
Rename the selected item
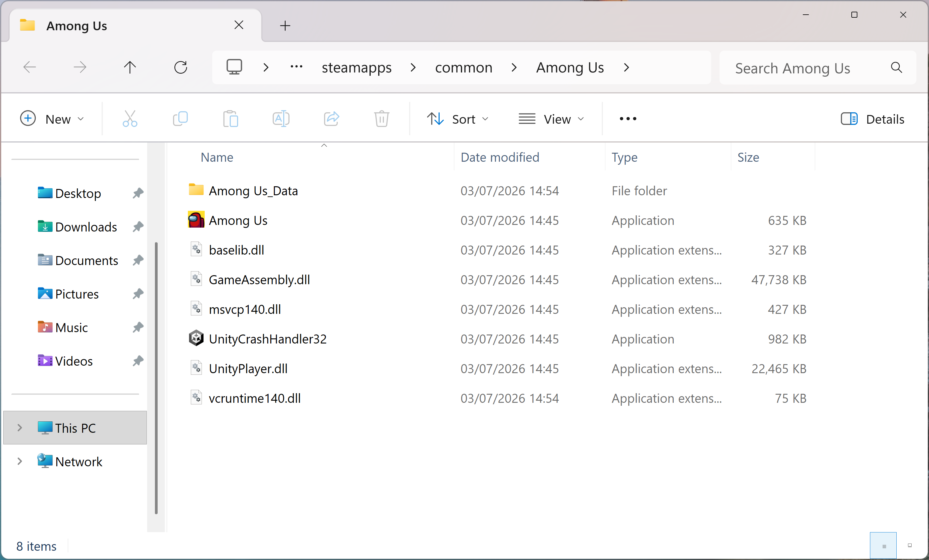pos(281,119)
